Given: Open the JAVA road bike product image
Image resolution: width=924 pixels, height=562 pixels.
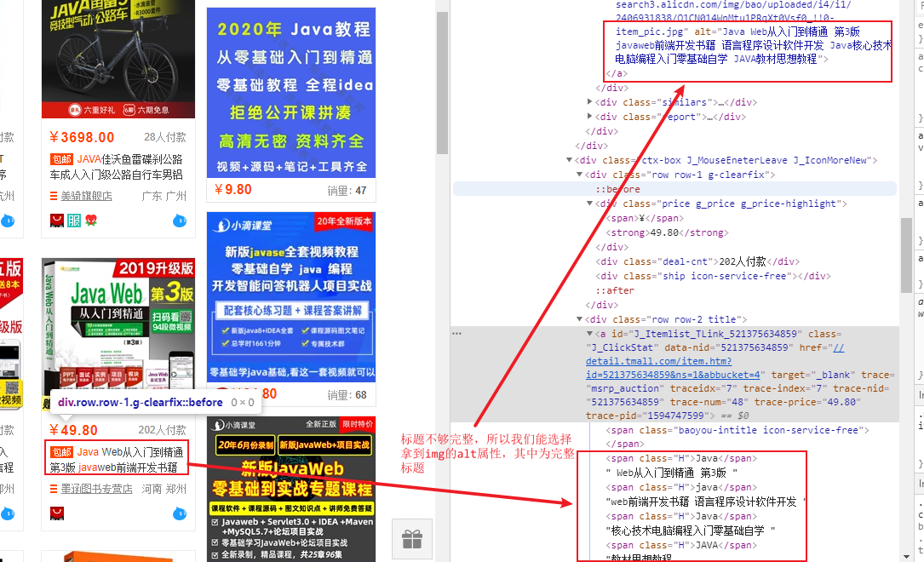Looking at the screenshot, I should (118, 59).
